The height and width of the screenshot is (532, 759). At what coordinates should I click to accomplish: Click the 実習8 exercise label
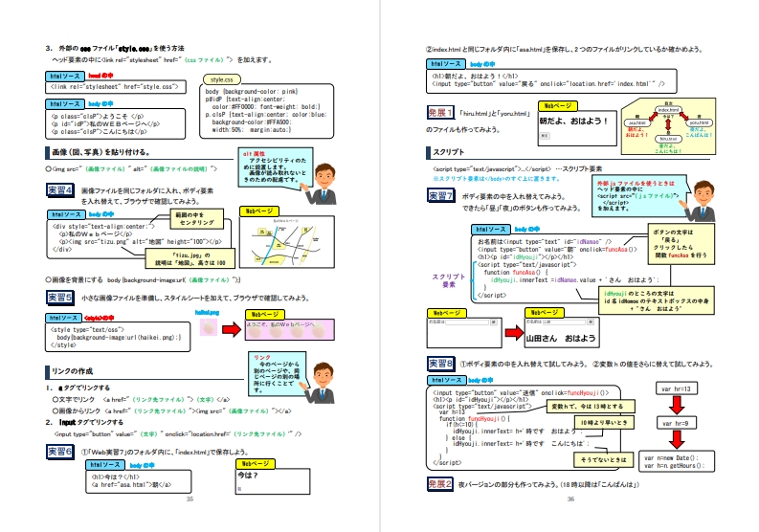pos(440,363)
